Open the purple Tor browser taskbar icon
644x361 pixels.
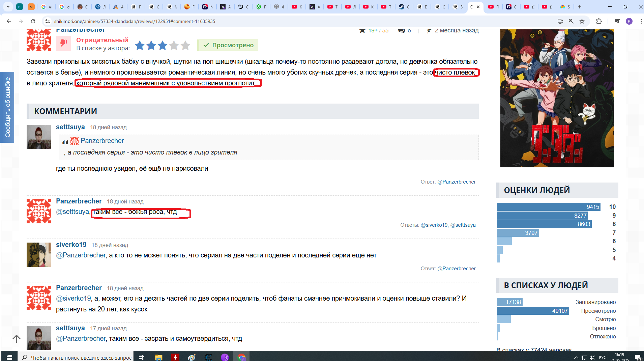(225, 357)
